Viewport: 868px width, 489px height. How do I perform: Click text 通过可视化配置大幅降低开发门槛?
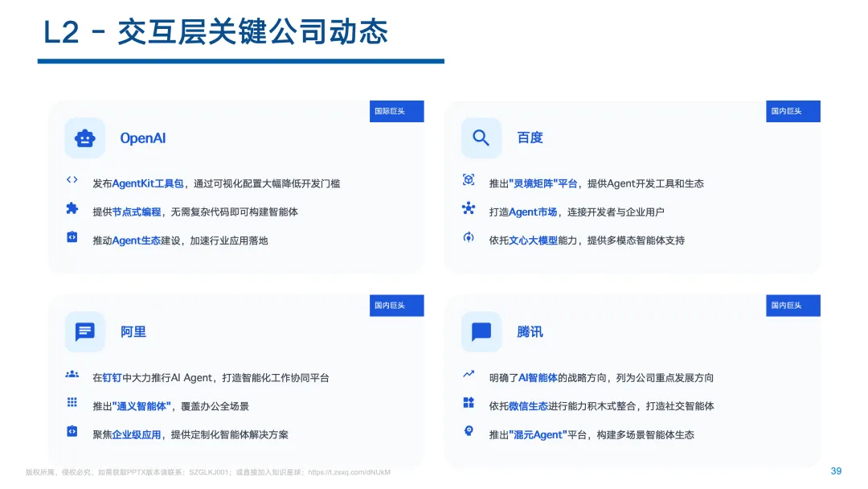tap(267, 183)
